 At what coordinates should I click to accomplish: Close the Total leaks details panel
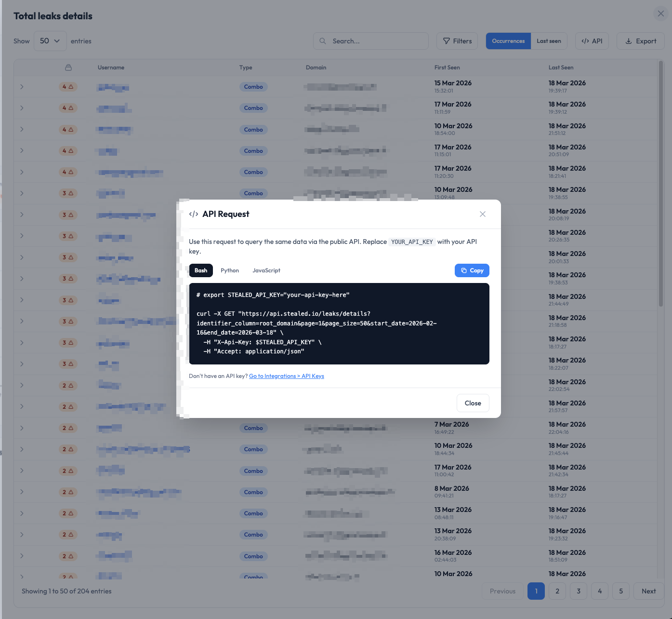[x=661, y=13]
